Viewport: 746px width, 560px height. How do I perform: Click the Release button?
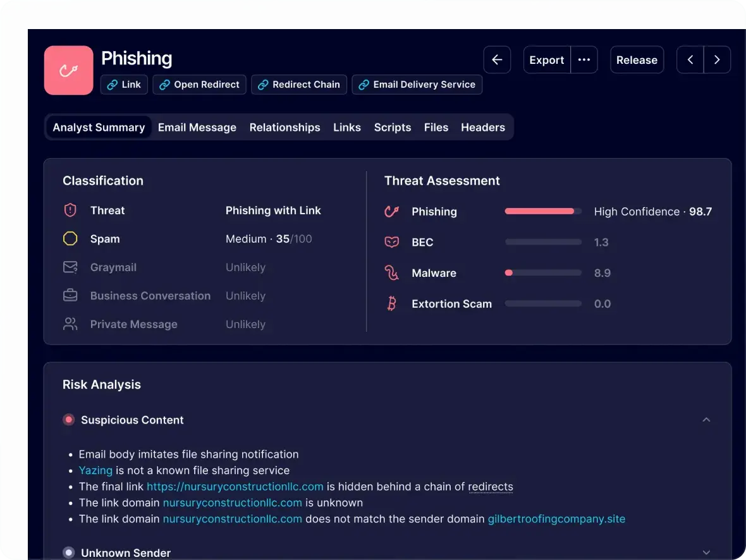coord(637,59)
